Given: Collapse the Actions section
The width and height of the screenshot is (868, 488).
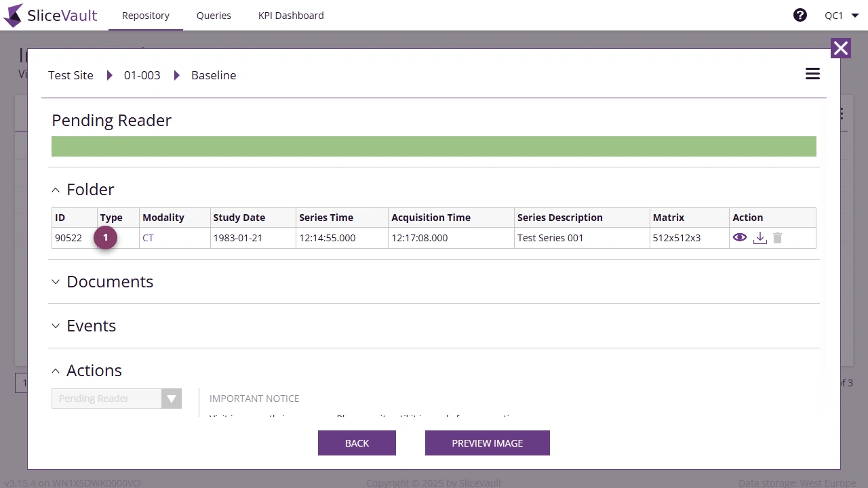Looking at the screenshot, I should [x=56, y=371].
